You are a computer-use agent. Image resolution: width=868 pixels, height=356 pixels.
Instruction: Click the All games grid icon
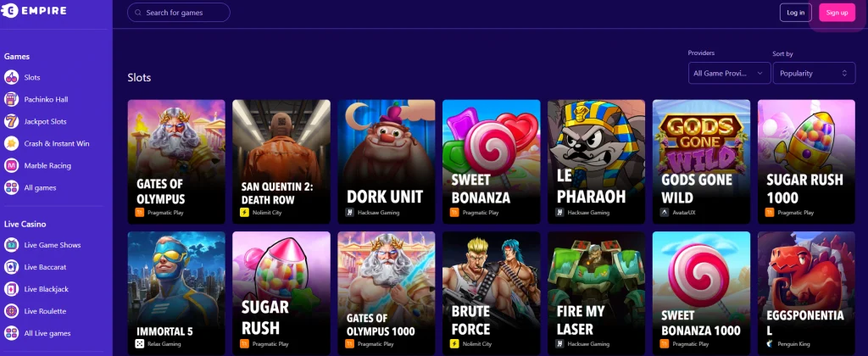(x=11, y=187)
